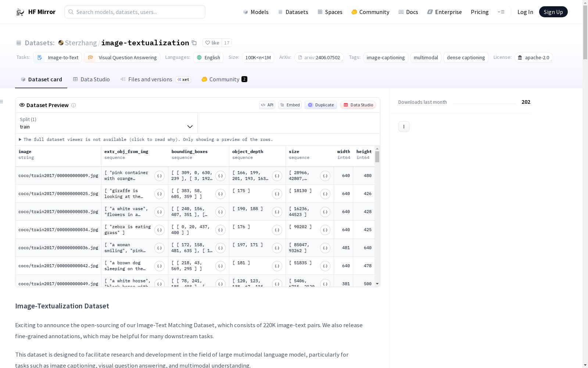Click the info icon beside Dataset Preview
Viewport: 588px width, 368px height.
click(73, 105)
